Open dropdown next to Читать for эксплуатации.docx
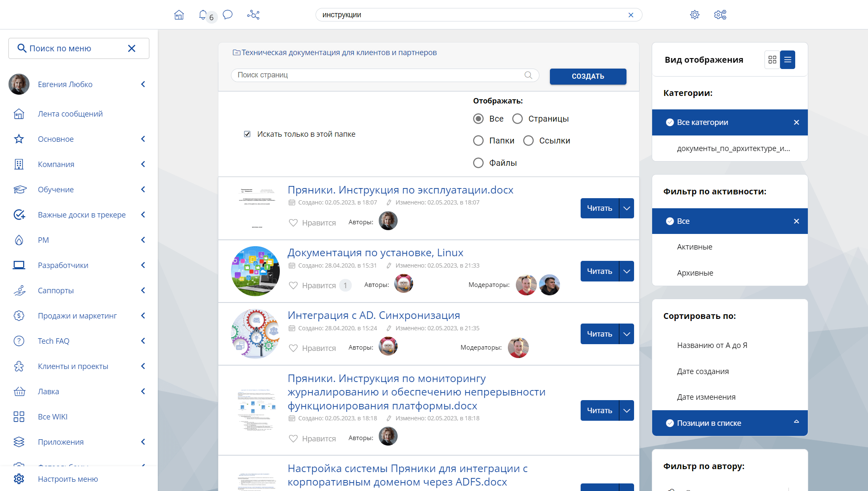Screen dimensions: 868x491 626,208
